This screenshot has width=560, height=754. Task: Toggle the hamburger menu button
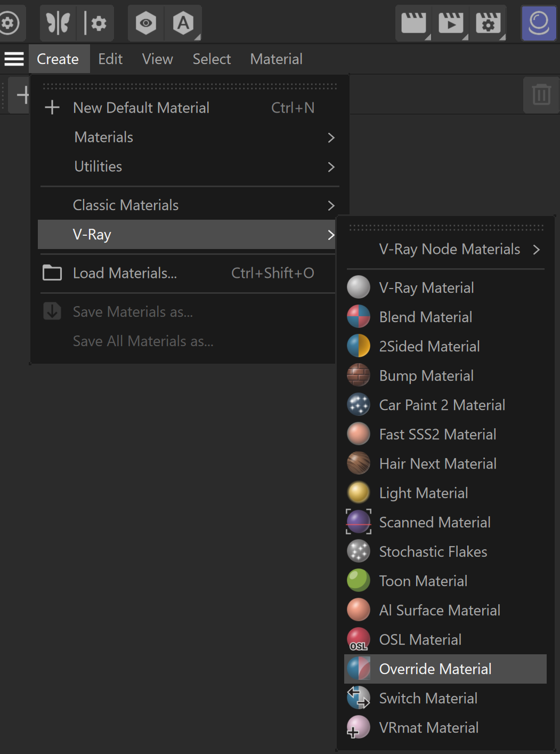tap(14, 59)
